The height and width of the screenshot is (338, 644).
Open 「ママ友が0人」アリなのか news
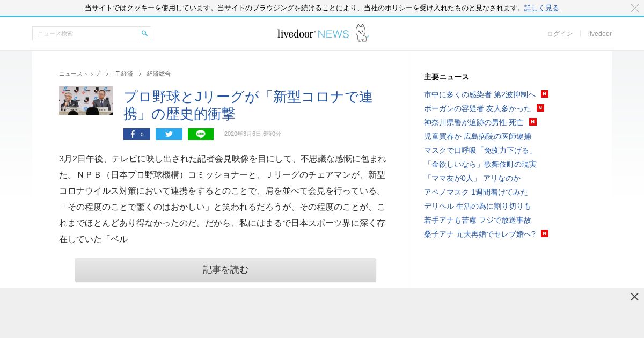472,178
